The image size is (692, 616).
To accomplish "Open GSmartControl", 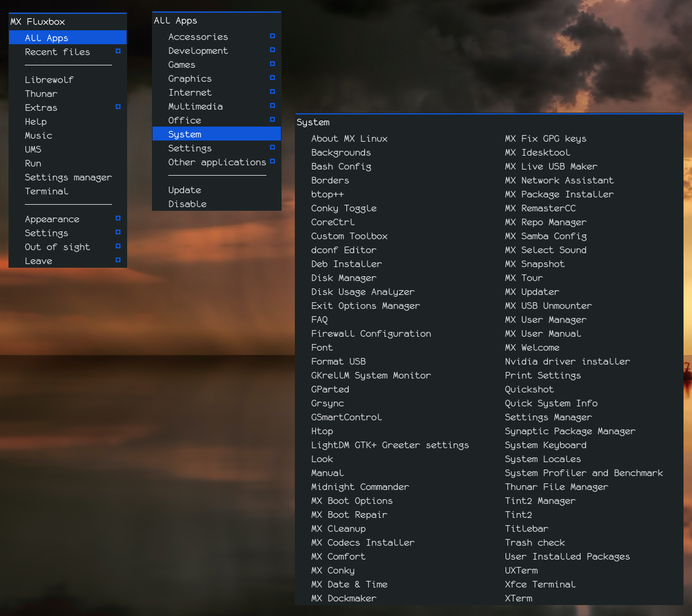I will [x=346, y=417].
